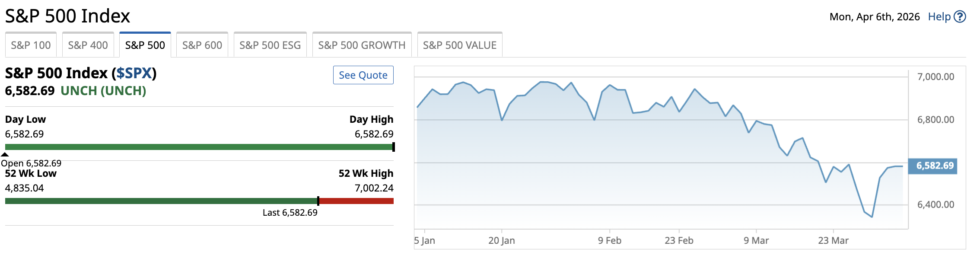The width and height of the screenshot is (980, 268).
Task: Click the 9 Feb date axis label
Action: [609, 241]
